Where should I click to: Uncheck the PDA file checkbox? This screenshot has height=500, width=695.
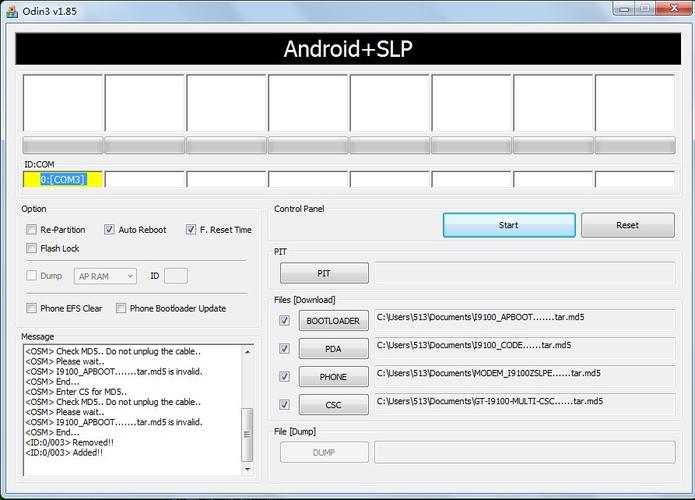click(285, 349)
